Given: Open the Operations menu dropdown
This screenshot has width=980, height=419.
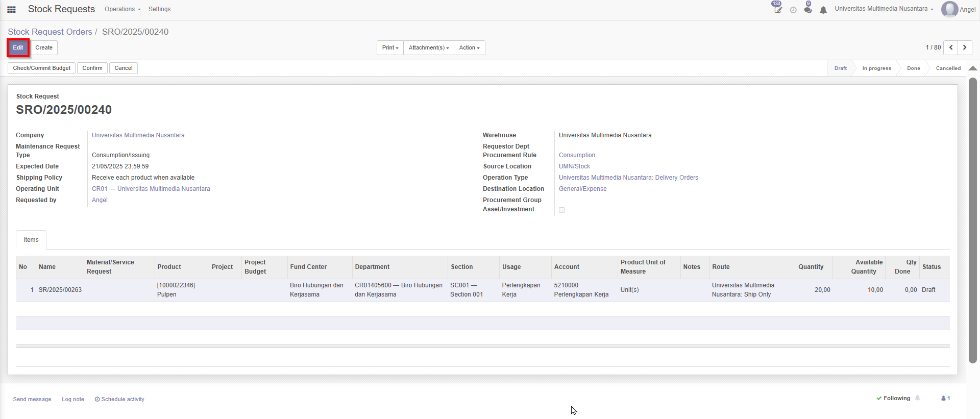Looking at the screenshot, I should 122,9.
